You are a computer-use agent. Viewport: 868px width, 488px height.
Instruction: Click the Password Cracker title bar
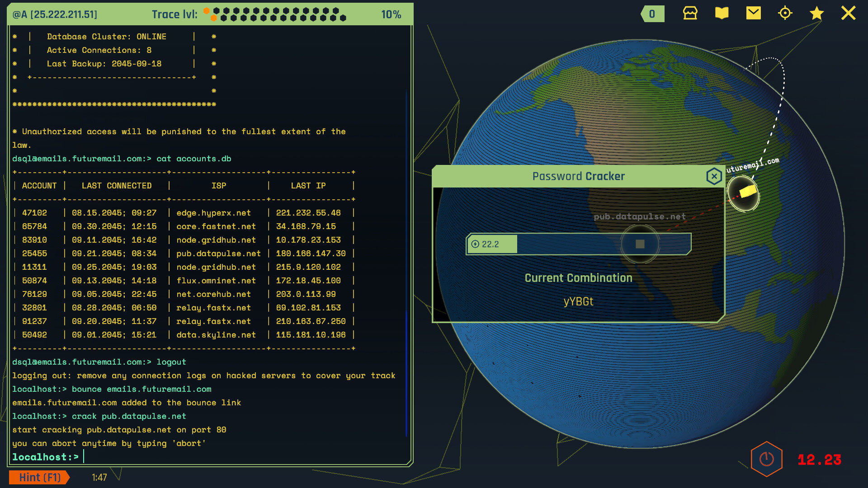click(x=578, y=176)
